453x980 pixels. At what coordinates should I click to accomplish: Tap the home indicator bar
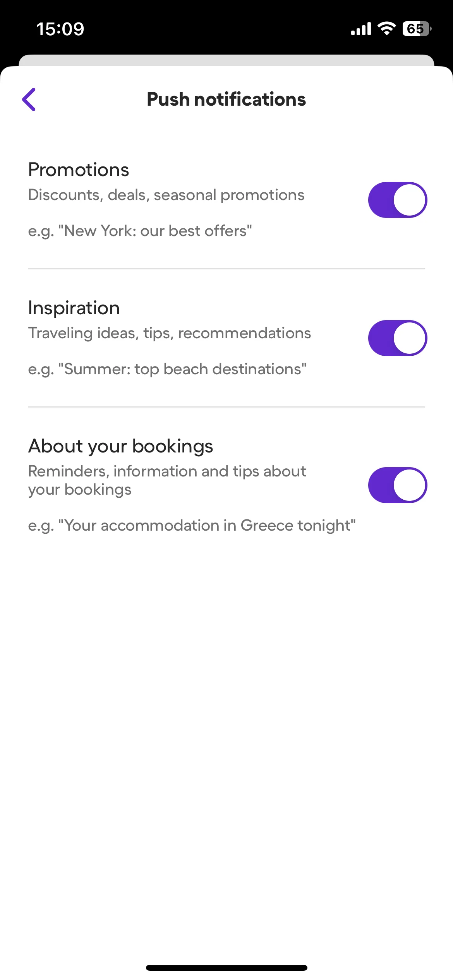click(226, 968)
